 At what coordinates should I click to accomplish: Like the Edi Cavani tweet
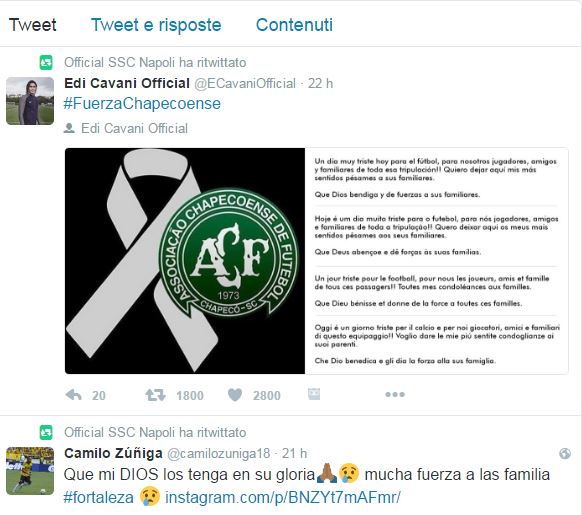(x=235, y=395)
